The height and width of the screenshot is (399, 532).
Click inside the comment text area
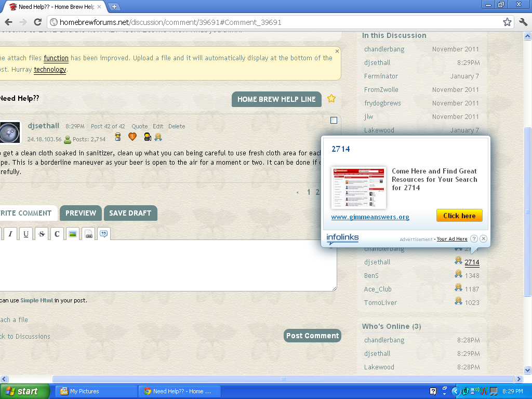(x=166, y=265)
